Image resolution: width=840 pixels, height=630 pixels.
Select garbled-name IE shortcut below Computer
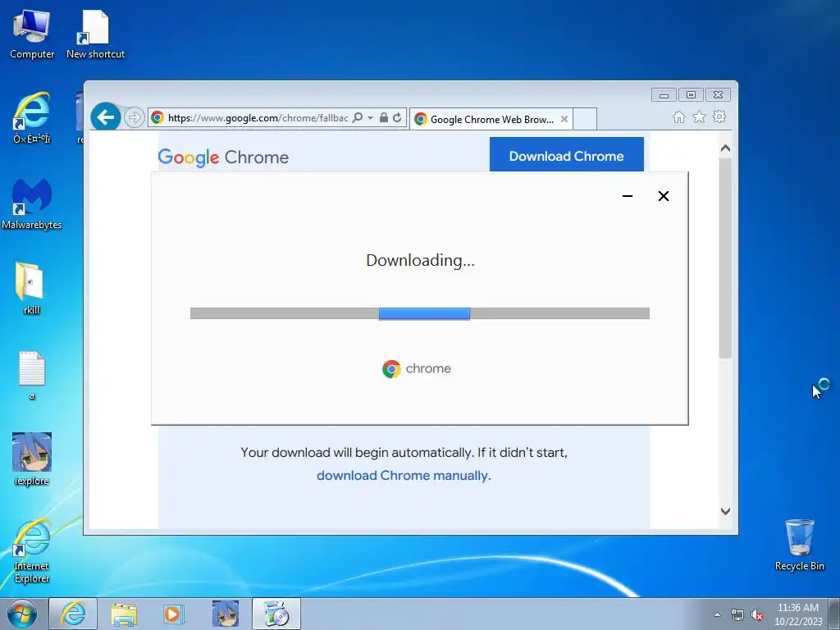[32, 118]
